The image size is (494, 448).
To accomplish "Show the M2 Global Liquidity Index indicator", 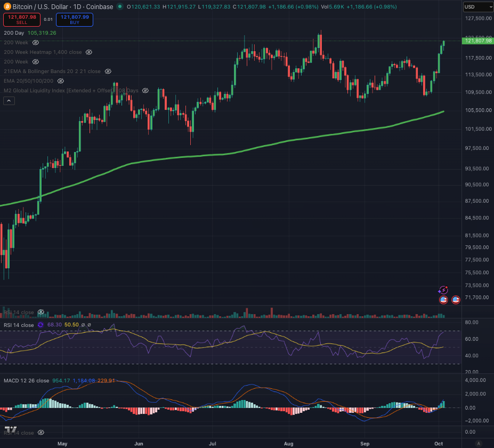I will (145, 91).
